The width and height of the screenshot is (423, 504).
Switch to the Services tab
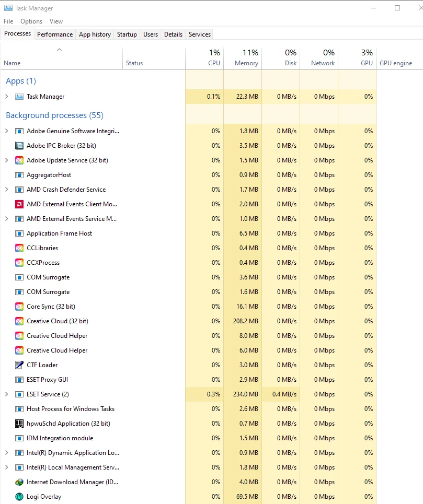coord(199,34)
